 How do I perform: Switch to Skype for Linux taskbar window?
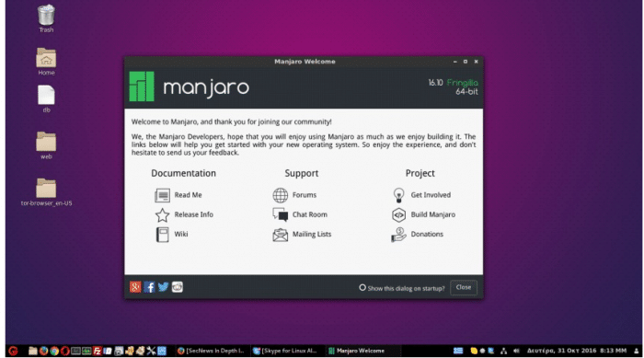(285, 351)
